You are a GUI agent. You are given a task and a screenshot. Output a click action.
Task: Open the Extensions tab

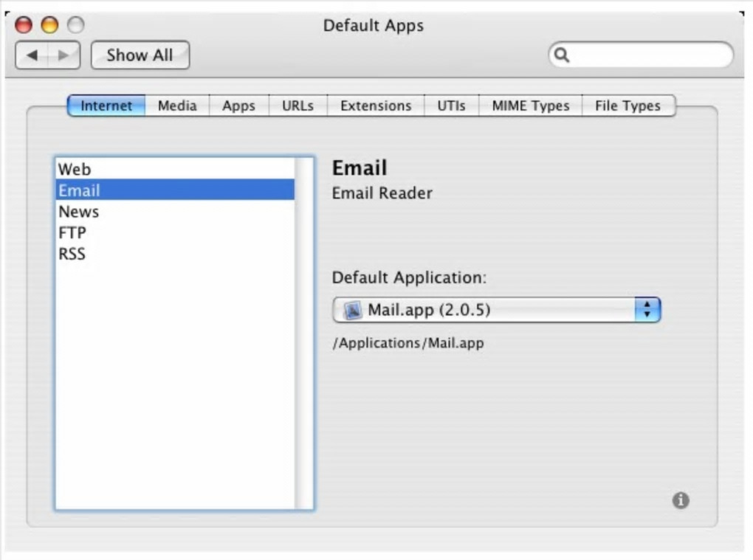click(x=376, y=106)
